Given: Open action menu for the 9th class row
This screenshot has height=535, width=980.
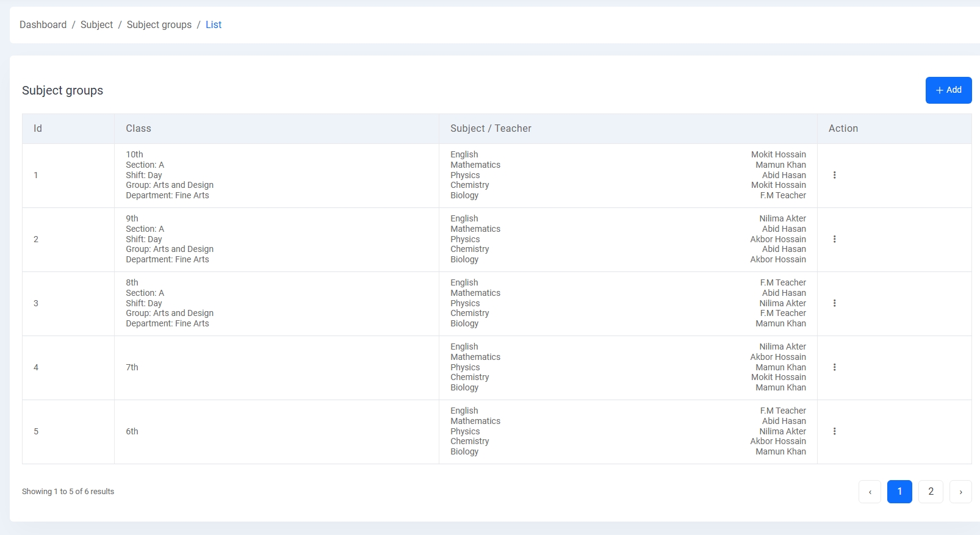Looking at the screenshot, I should [834, 239].
